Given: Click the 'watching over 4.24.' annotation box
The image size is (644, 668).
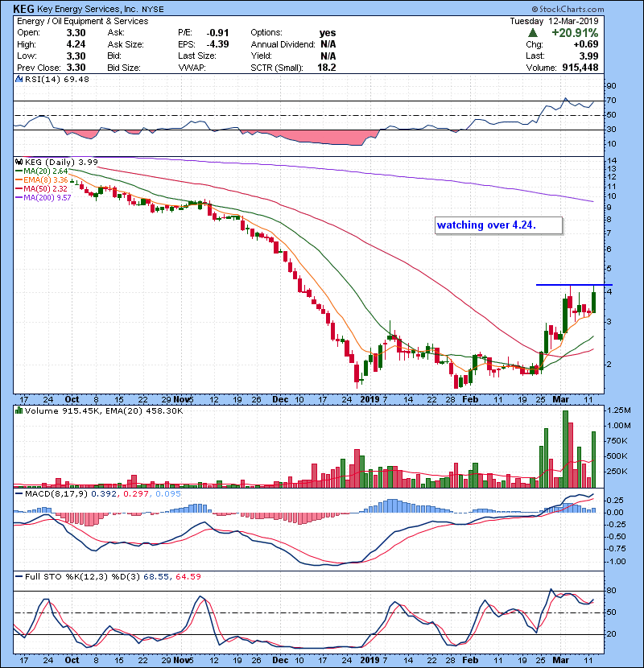Looking at the screenshot, I should pos(498,225).
